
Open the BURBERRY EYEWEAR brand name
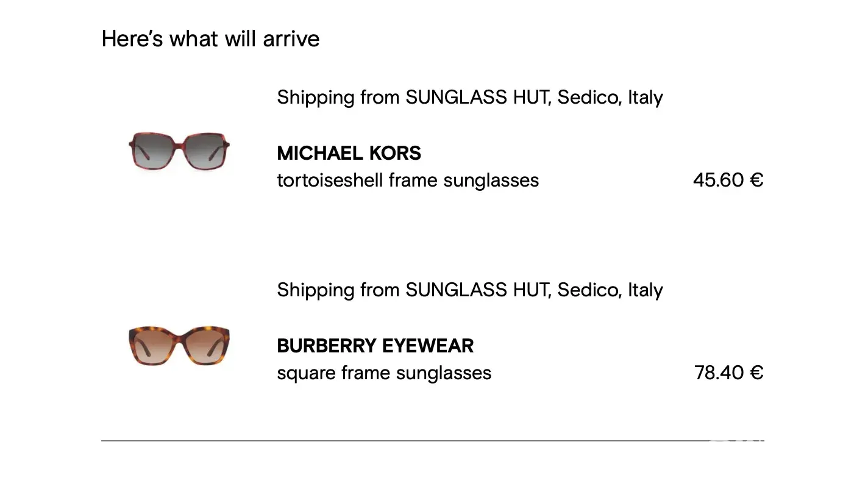pos(375,346)
